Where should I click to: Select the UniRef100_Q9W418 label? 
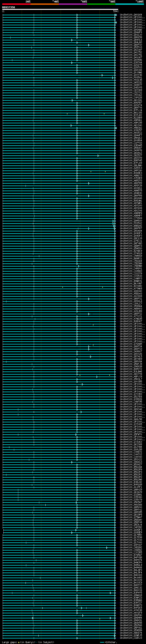(x=131, y=595)
